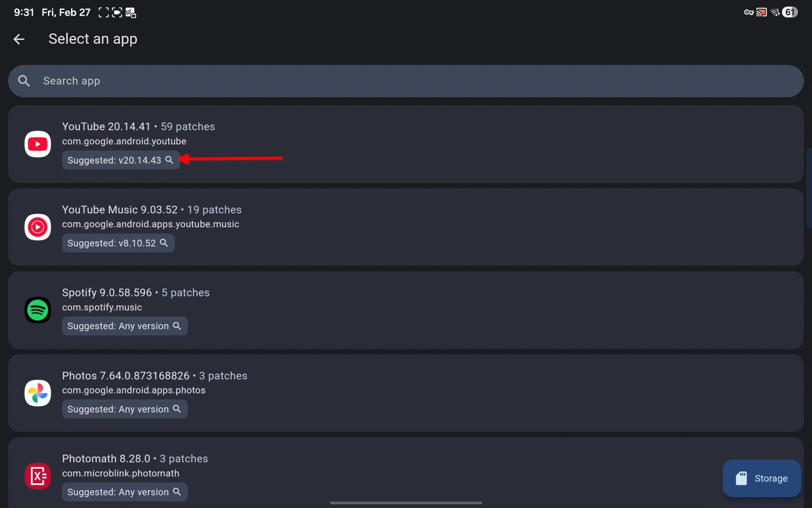Image resolution: width=812 pixels, height=508 pixels.
Task: Tap the battery indicator showing 61
Action: coord(790,12)
